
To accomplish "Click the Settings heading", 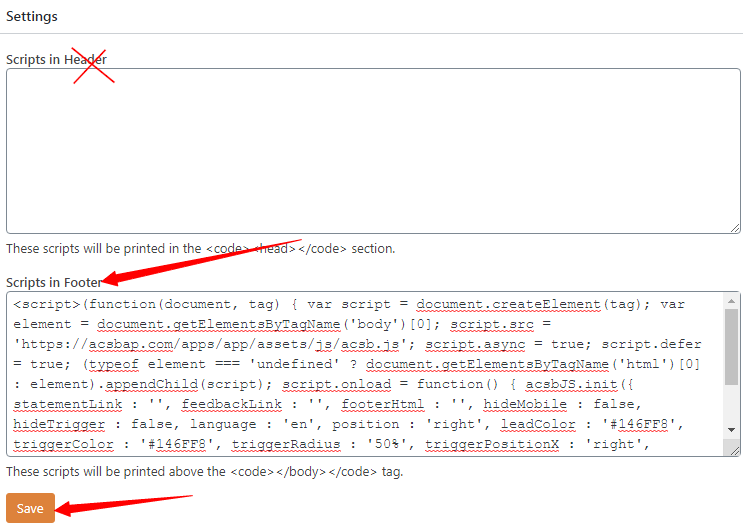I will (32, 17).
